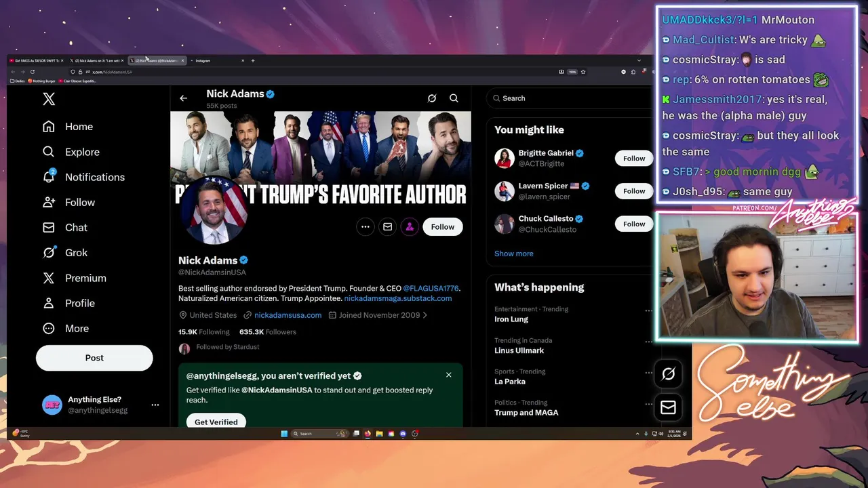The width and height of the screenshot is (868, 488).
Task: Open Explore in the sidebar
Action: click(71, 152)
